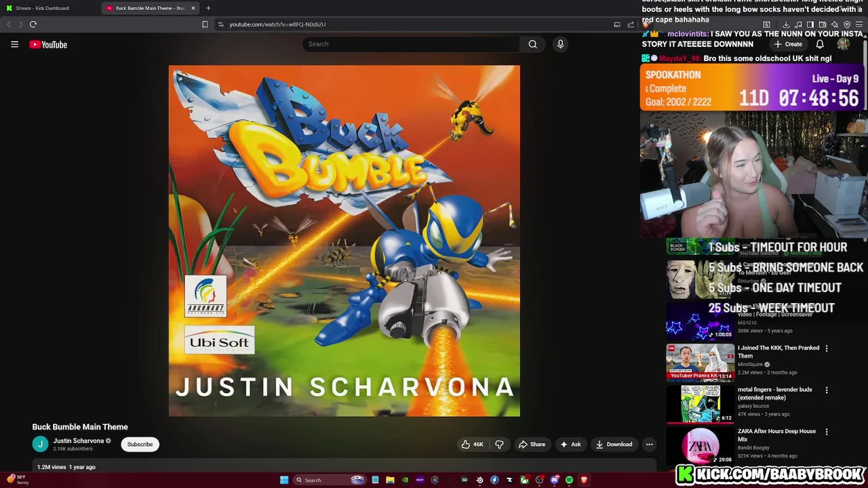Click the YouTube search magnifier button

click(533, 44)
